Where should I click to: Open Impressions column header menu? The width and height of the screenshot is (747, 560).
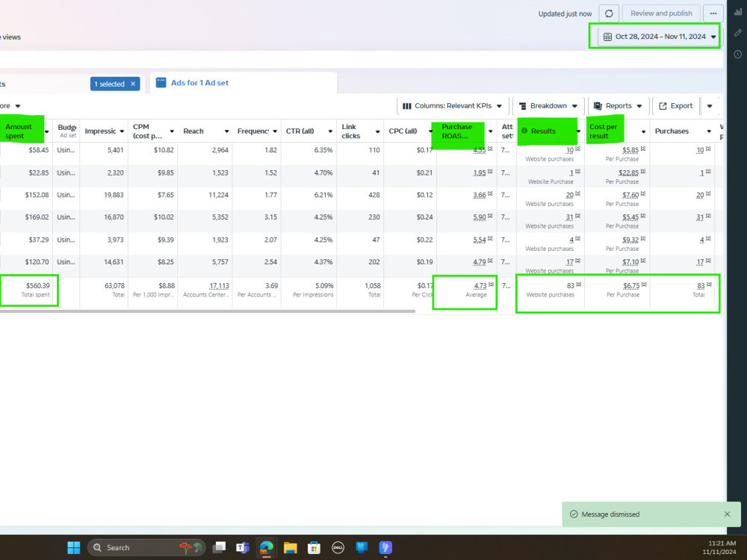coord(122,131)
